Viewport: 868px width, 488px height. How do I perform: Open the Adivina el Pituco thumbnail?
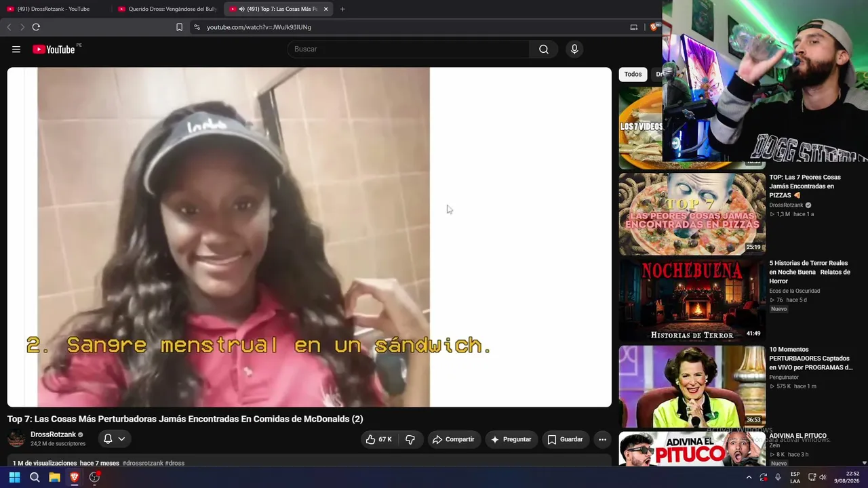(692, 449)
